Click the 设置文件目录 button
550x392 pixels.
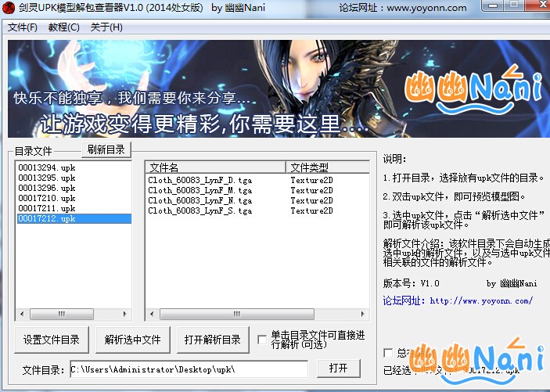pyautogui.click(x=52, y=340)
